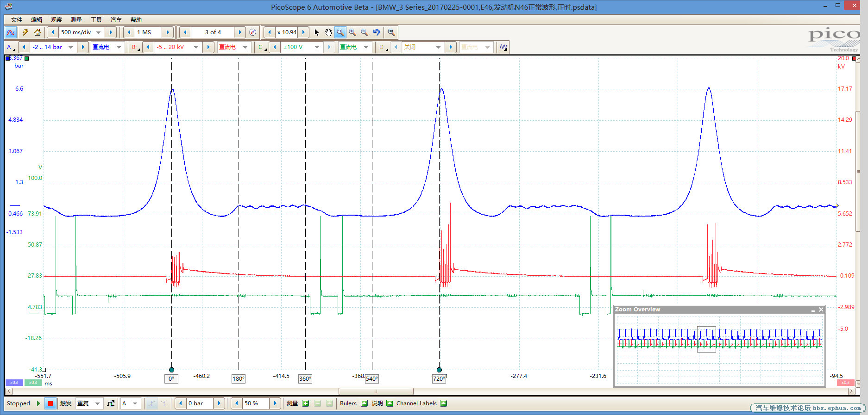The image size is (868, 415).
Task: Open Channel C coupling dropdown
Action: coord(366,47)
